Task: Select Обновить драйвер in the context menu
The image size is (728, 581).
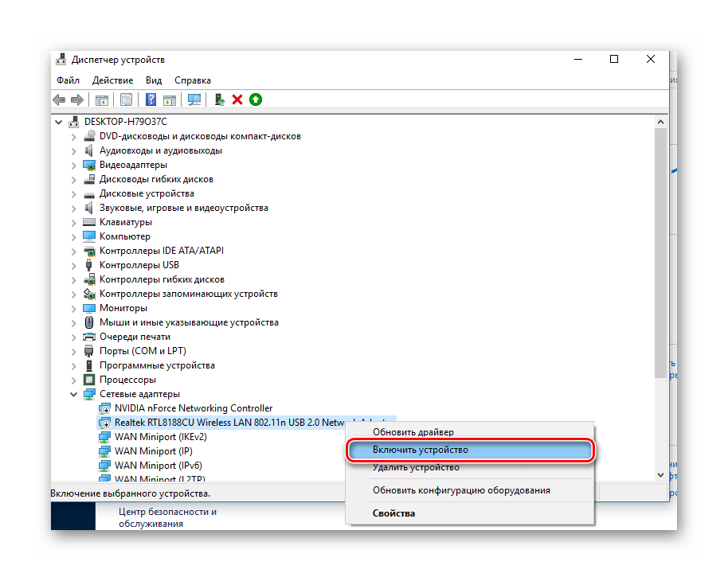Action: (413, 431)
